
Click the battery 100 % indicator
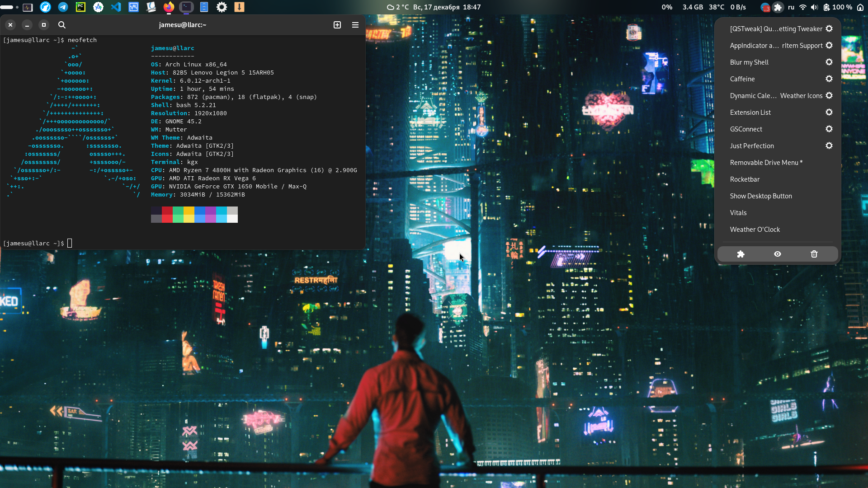coord(838,7)
